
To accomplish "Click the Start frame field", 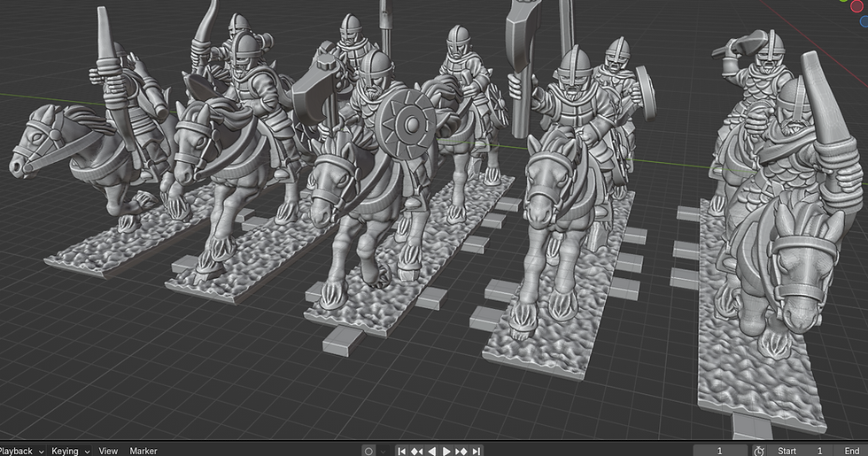I will point(798,451).
